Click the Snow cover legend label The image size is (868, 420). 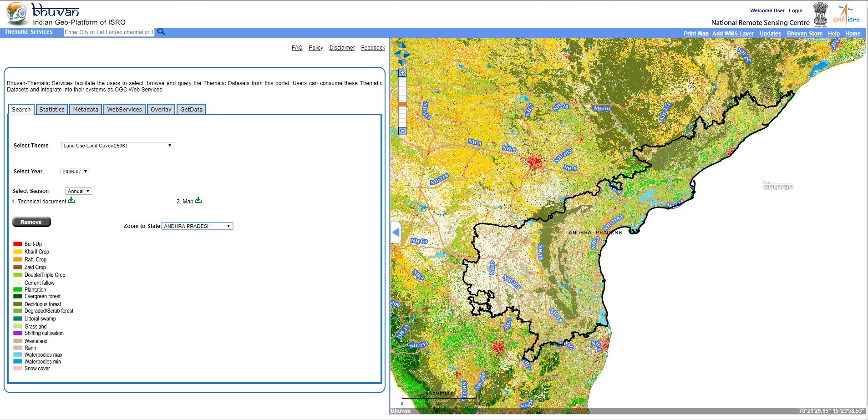pyautogui.click(x=37, y=369)
